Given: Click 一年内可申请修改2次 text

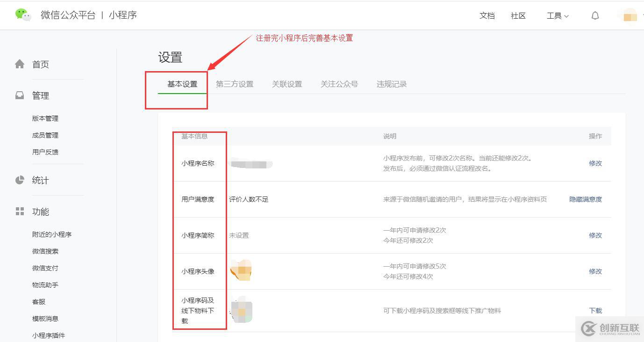Looking at the screenshot, I should point(415,230).
